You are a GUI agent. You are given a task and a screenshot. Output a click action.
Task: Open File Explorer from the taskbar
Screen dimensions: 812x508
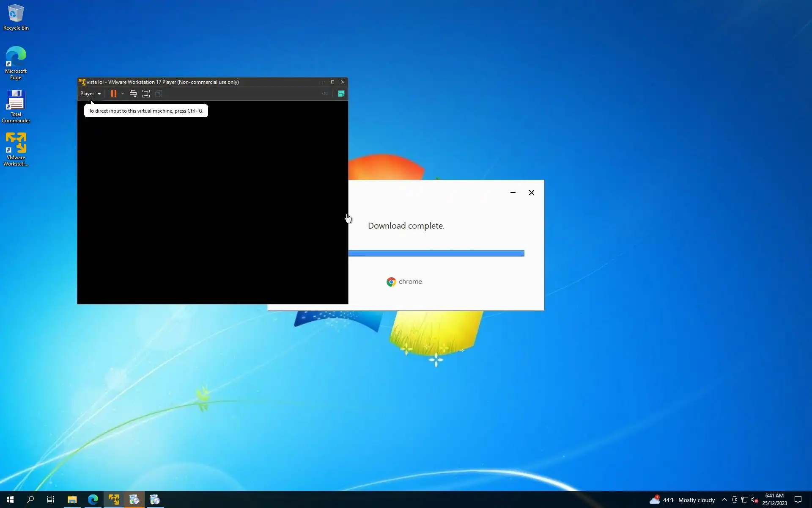(x=72, y=500)
